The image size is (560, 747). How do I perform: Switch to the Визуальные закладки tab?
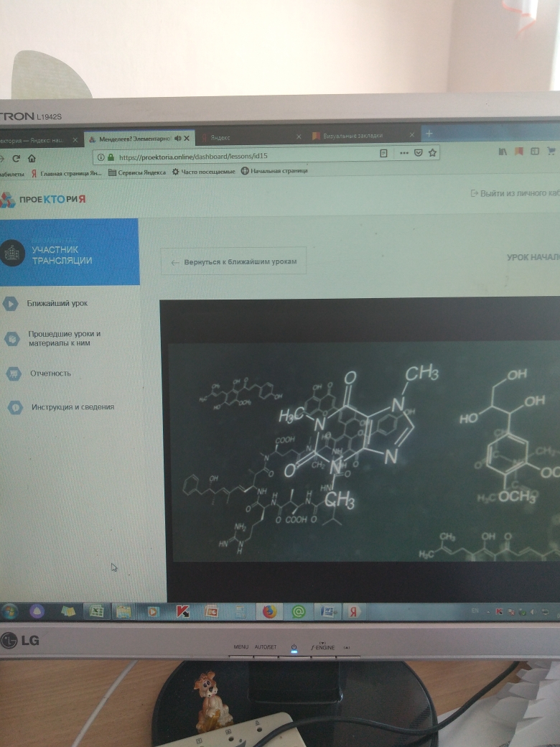(x=359, y=136)
